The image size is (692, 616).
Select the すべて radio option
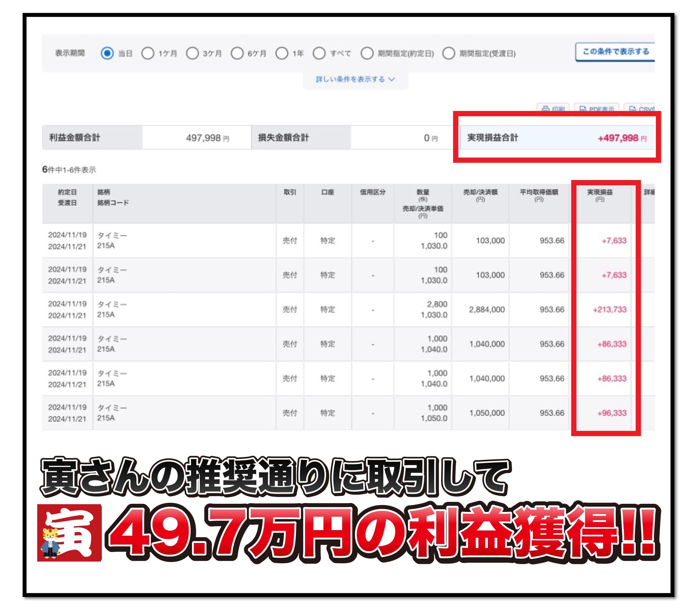319,53
